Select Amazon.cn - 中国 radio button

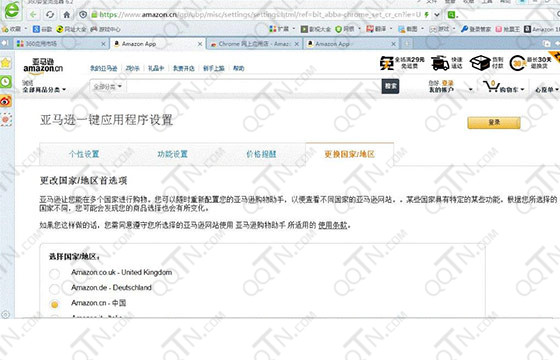click(x=55, y=305)
